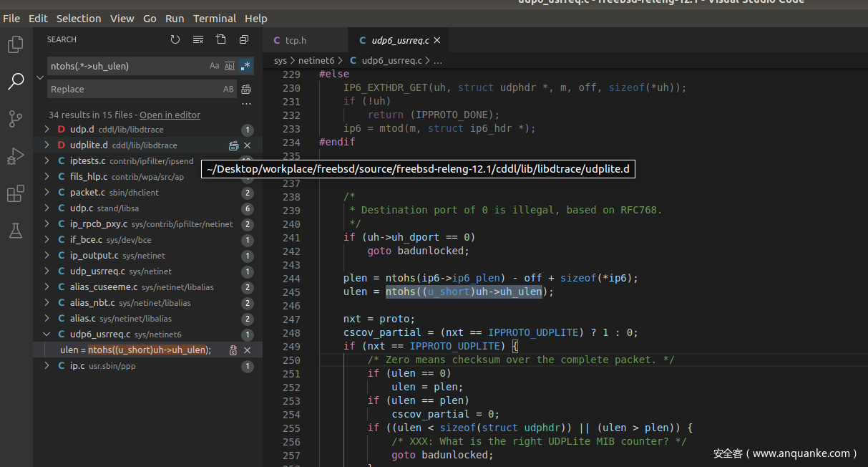The width and height of the screenshot is (868, 467).
Task: Click Replace All icon beside Replace field
Action: 246,90
